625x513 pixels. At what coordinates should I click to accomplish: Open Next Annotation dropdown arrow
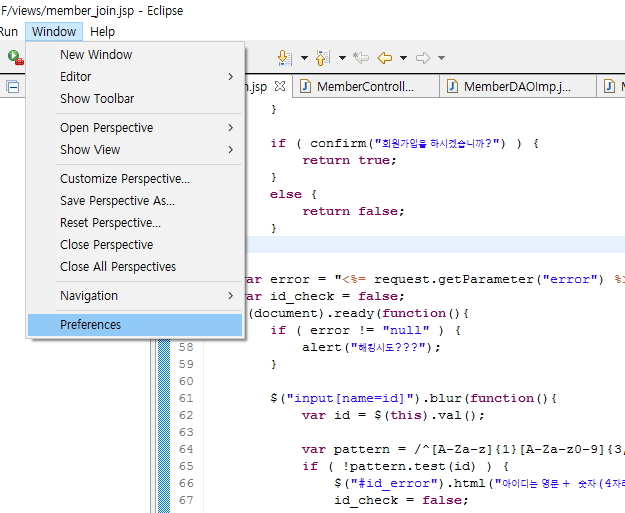coord(304,58)
